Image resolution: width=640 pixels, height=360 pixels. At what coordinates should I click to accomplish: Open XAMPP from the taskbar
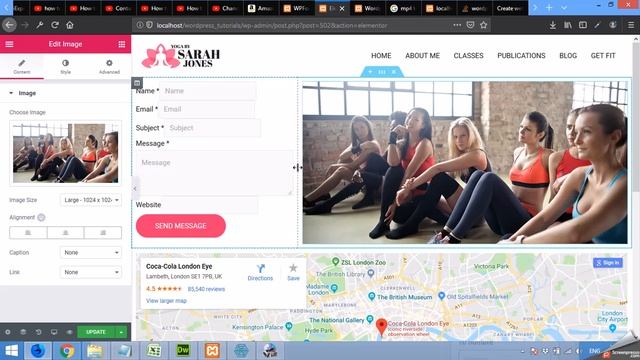(212, 351)
